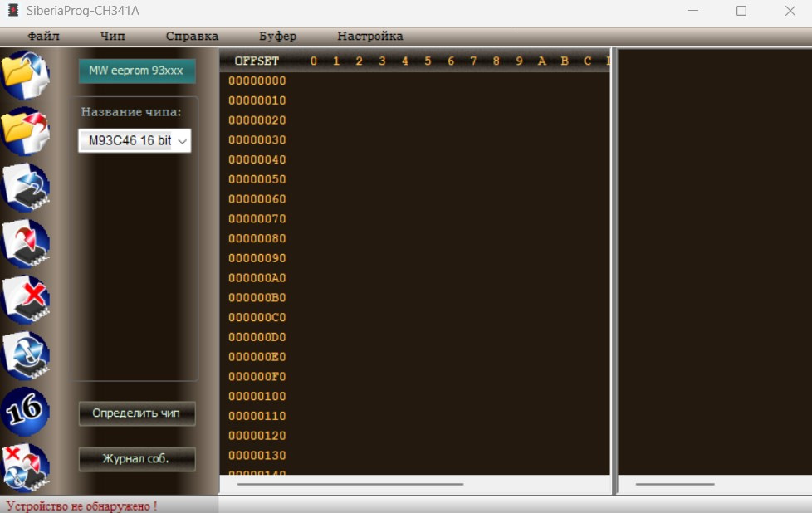The height and width of the screenshot is (513, 812).
Task: Select offset row 00000050
Action: click(257, 179)
